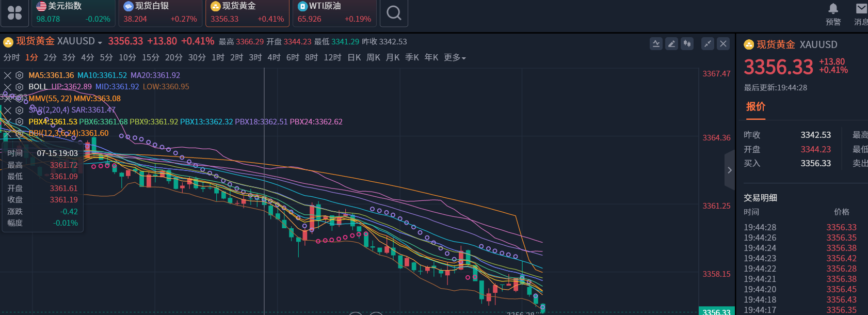
Task: Switch to the 日K timeframe
Action: click(354, 58)
